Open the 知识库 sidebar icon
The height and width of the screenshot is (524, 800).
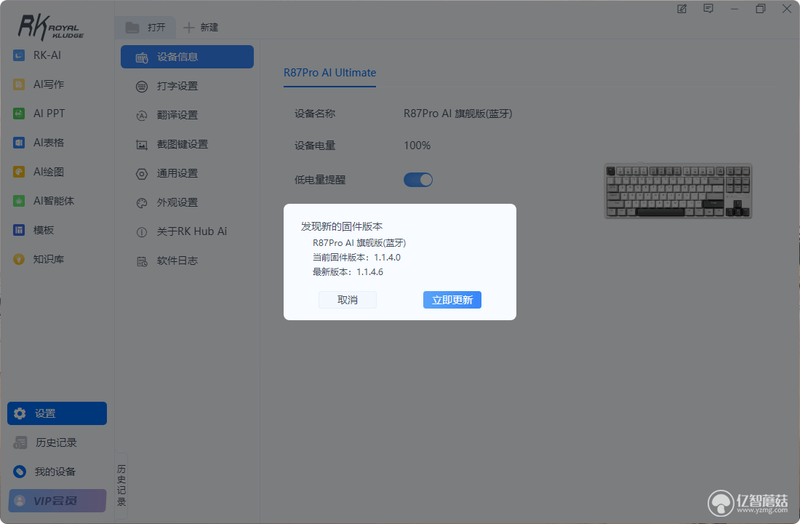pos(19,259)
